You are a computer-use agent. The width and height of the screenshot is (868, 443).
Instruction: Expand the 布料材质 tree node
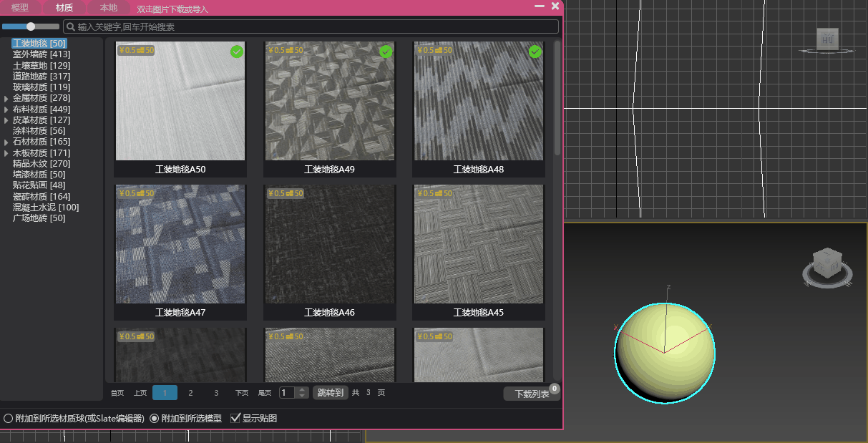(x=6, y=109)
